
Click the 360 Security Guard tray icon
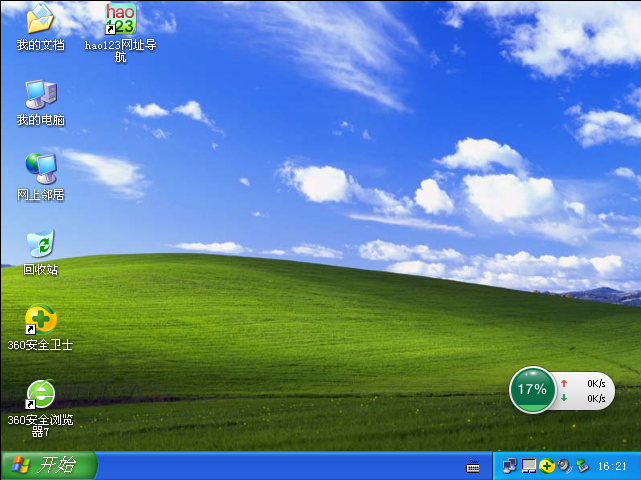(x=547, y=466)
